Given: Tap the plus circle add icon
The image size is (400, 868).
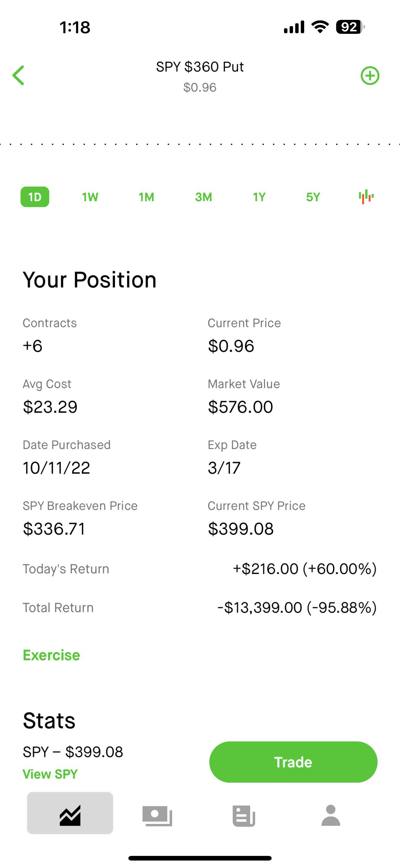Looking at the screenshot, I should 370,75.
